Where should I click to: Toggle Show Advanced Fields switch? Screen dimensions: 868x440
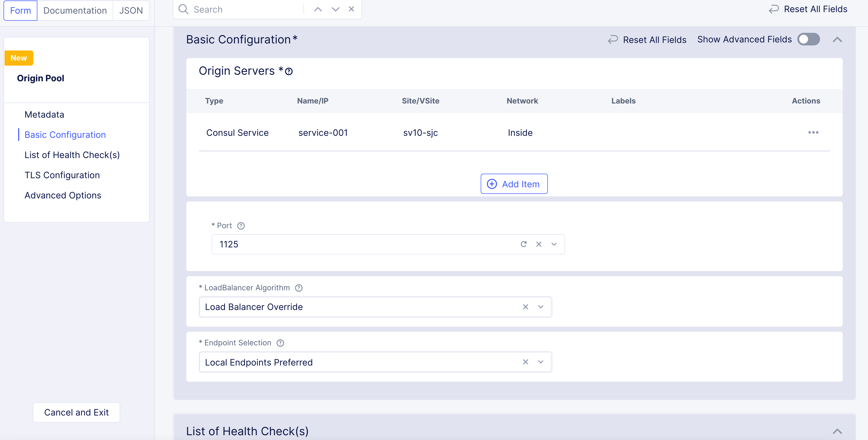tap(808, 39)
